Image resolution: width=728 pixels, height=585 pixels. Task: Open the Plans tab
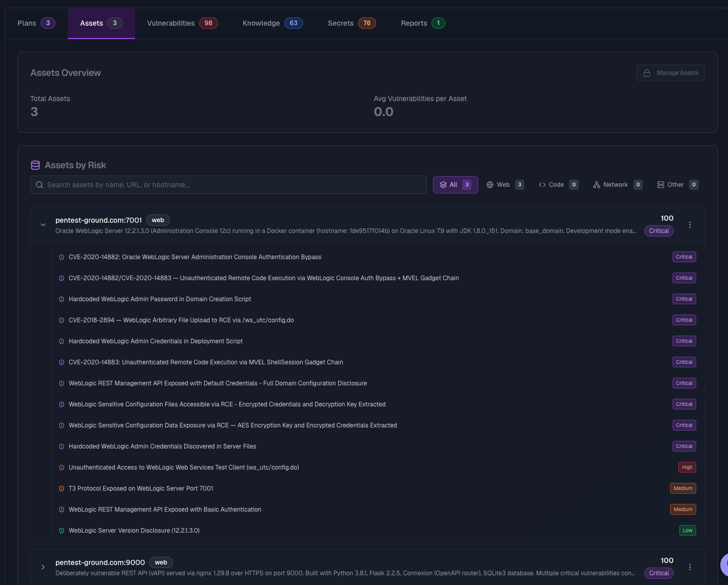36,23
